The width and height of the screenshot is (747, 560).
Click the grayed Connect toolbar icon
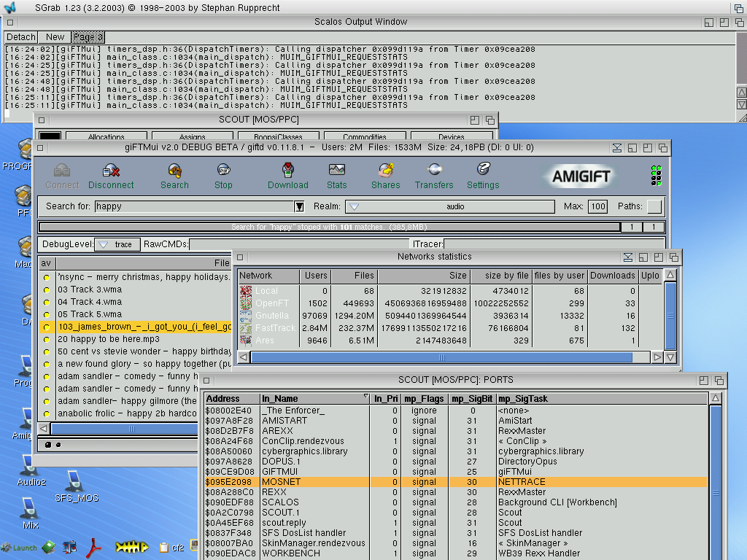click(62, 170)
